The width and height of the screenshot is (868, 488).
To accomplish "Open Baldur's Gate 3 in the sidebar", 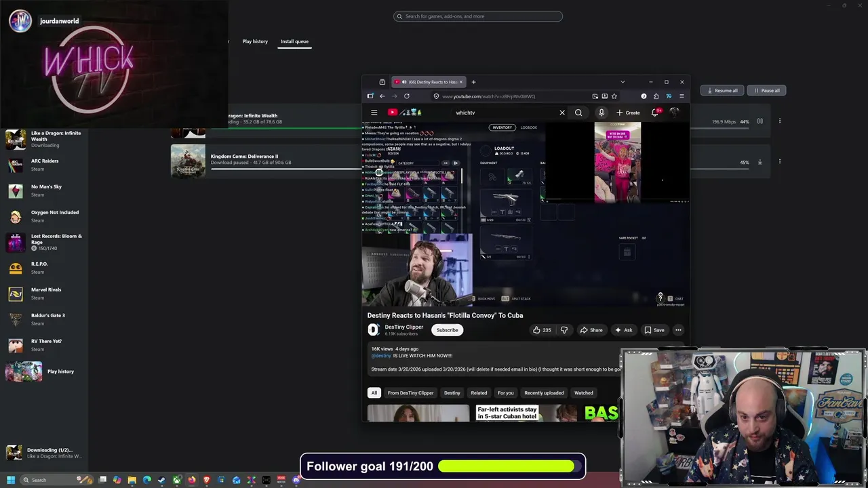I will click(44, 319).
